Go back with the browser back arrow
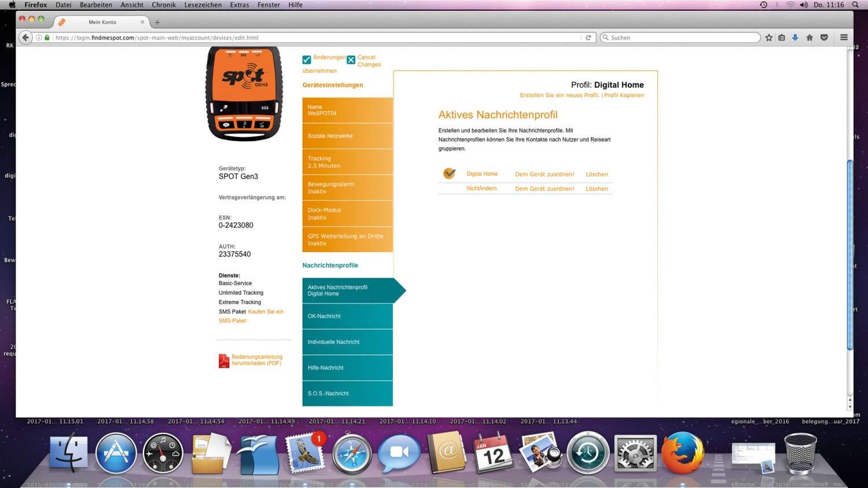Screen dimensions: 868x488 (25, 38)
